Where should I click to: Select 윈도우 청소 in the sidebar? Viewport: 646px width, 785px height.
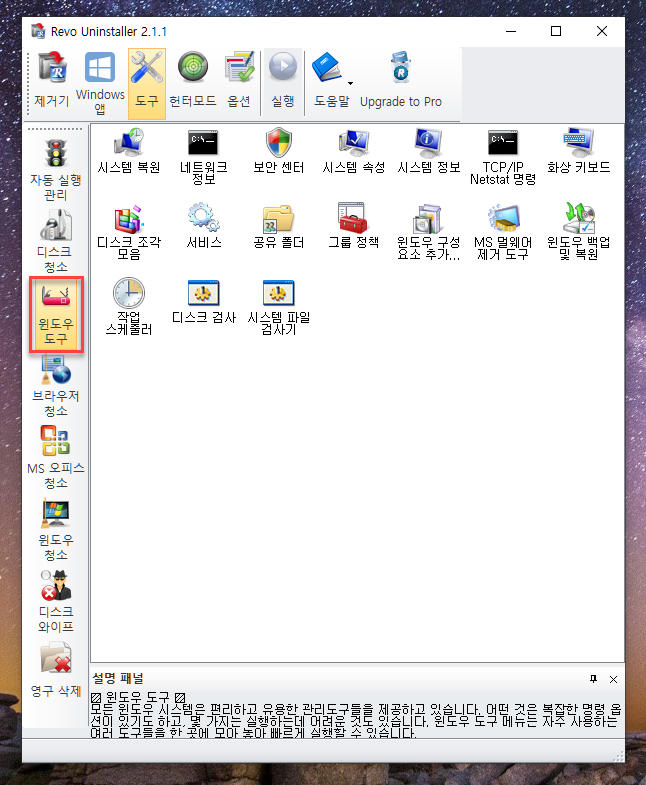[56, 530]
